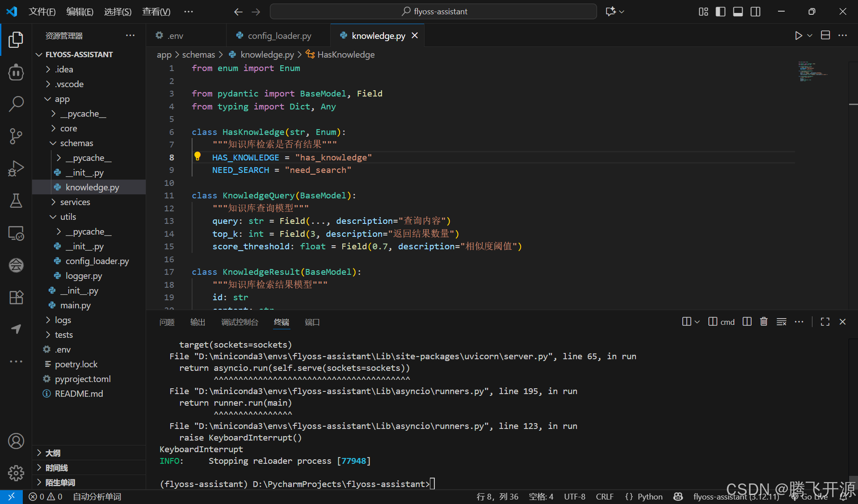
Task: Click the flyoss-assistant command center search box
Action: 433,12
